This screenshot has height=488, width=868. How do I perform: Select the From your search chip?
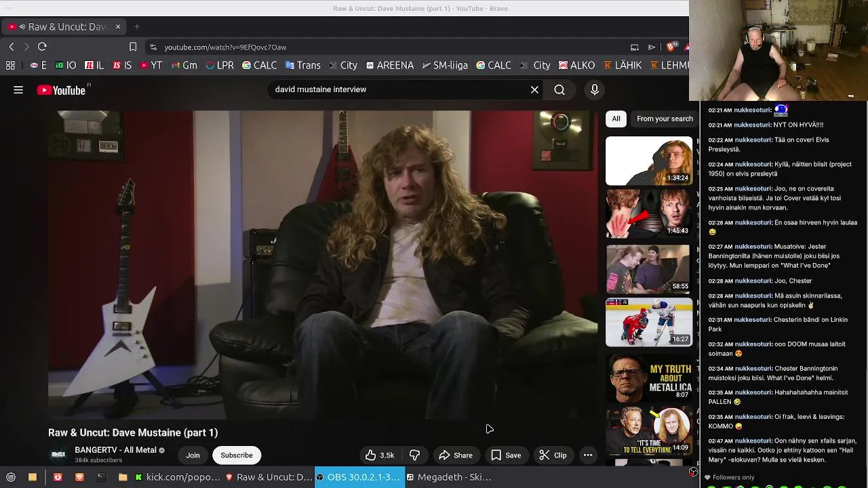[665, 119]
